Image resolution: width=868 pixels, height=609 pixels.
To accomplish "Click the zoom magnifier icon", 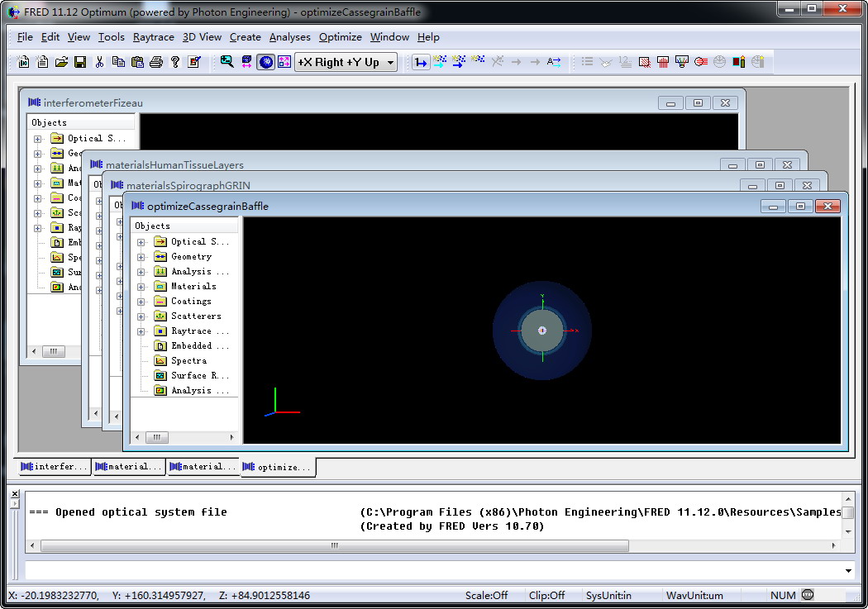I will (227, 62).
